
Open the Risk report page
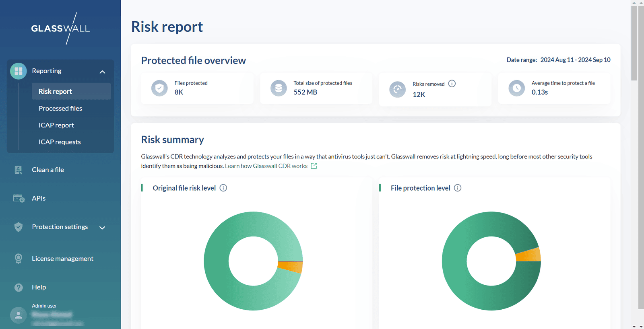tap(71, 91)
